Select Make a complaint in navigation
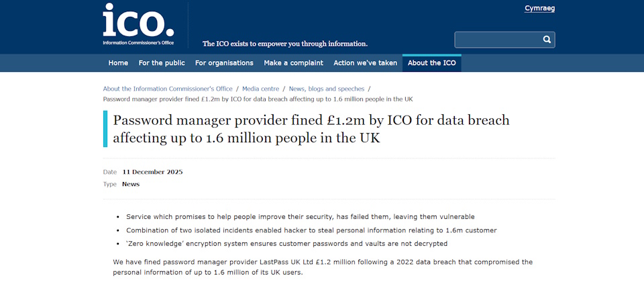 pyautogui.click(x=293, y=63)
